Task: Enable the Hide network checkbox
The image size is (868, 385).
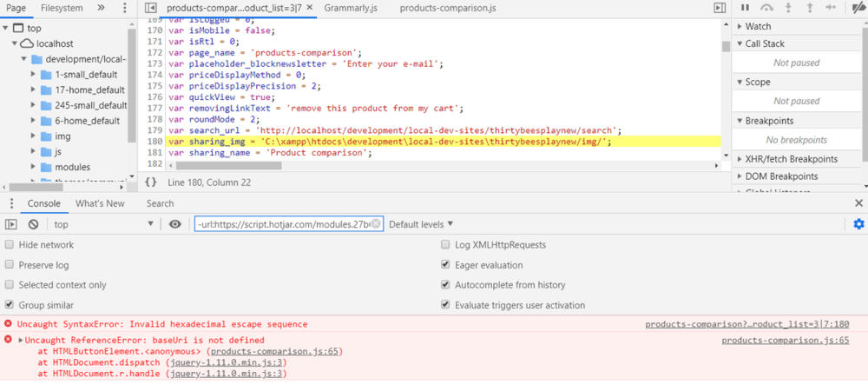Action: (x=10, y=245)
